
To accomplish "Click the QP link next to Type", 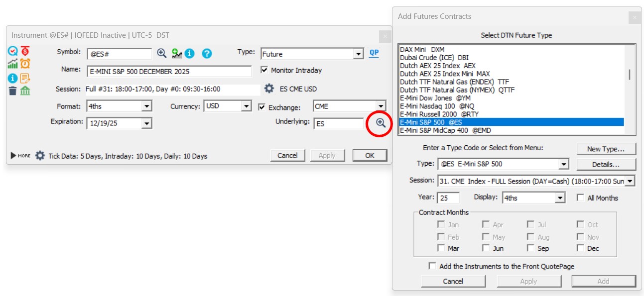I will pos(374,54).
